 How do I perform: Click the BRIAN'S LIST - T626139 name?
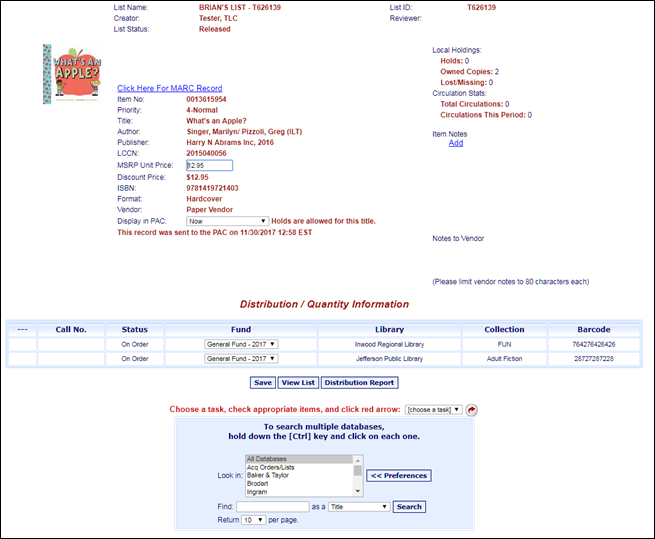click(x=240, y=7)
